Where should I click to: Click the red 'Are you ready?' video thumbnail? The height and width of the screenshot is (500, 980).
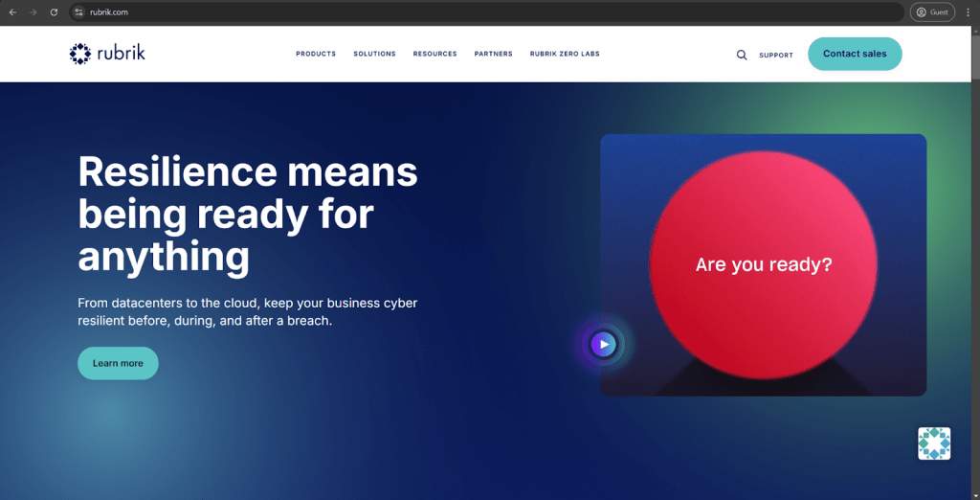pyautogui.click(x=763, y=264)
